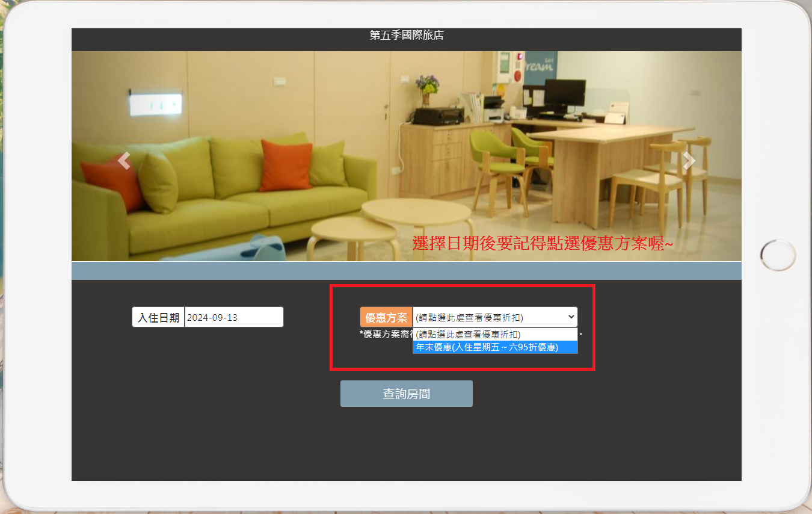Click the orange pillow in lobby photo

(x=286, y=165)
